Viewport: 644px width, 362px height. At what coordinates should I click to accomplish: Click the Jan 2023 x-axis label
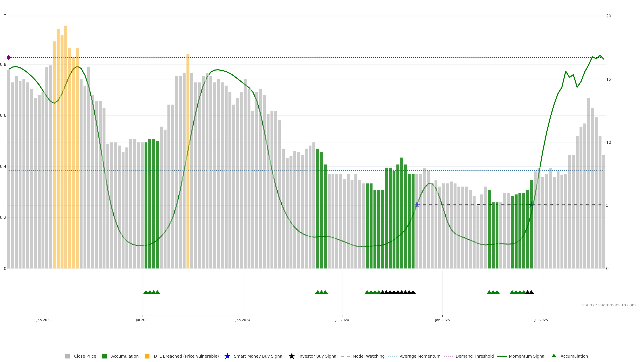point(44,320)
